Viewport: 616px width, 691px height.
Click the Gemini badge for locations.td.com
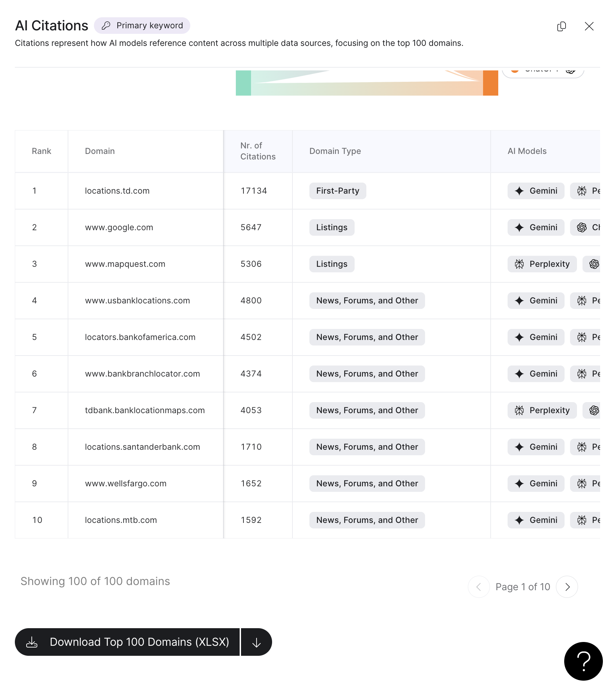click(536, 191)
